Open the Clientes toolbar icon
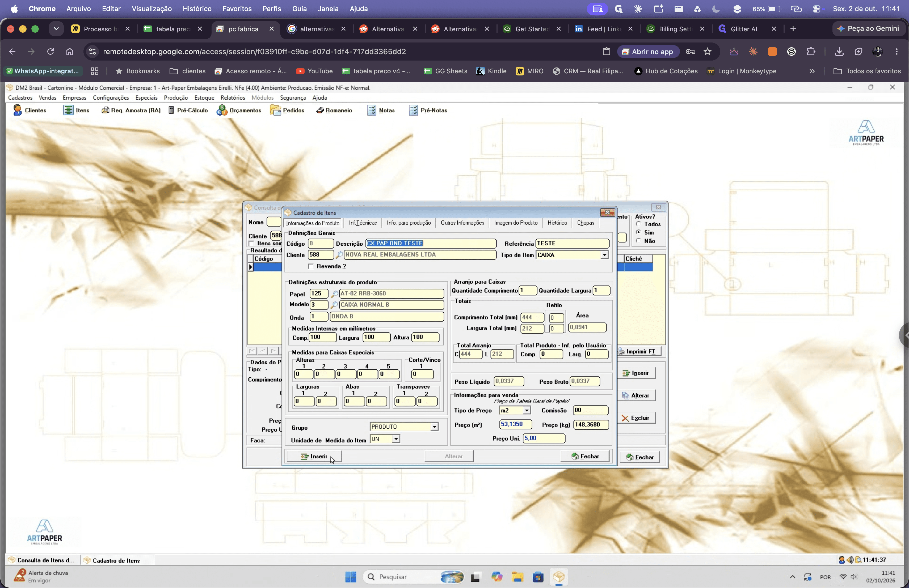This screenshot has height=588, width=909. [x=30, y=110]
